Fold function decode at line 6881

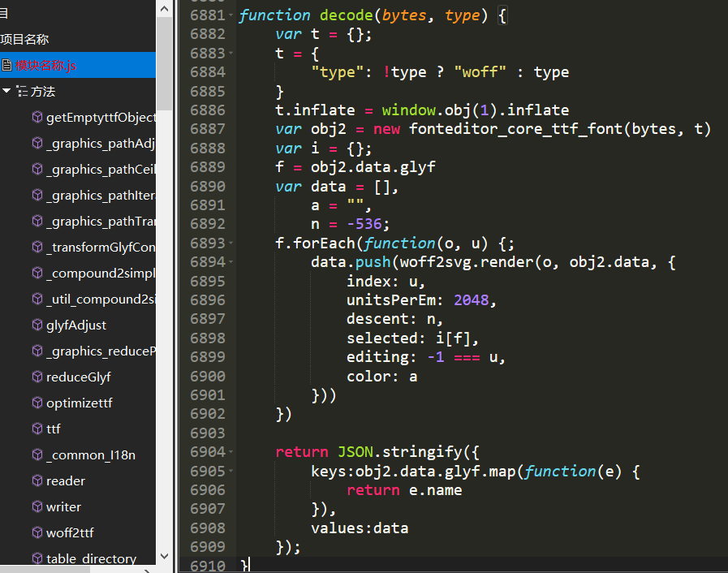[x=230, y=15]
